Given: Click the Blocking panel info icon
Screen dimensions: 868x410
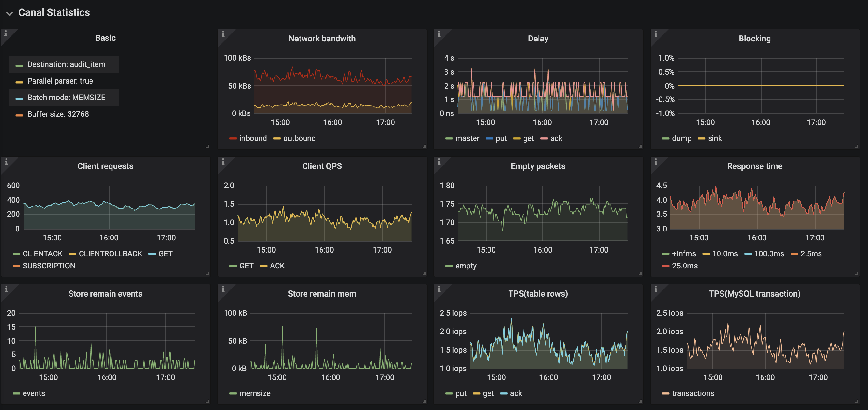Looking at the screenshot, I should coord(655,34).
